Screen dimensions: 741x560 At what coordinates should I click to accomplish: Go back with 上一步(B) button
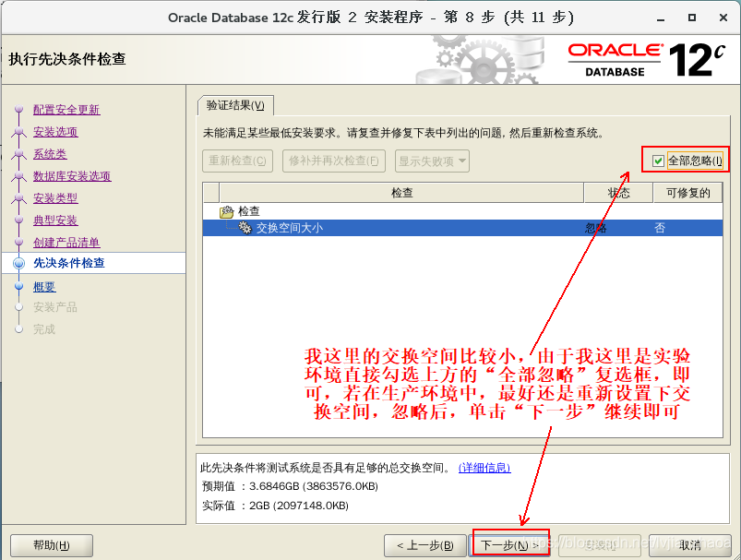point(425,545)
